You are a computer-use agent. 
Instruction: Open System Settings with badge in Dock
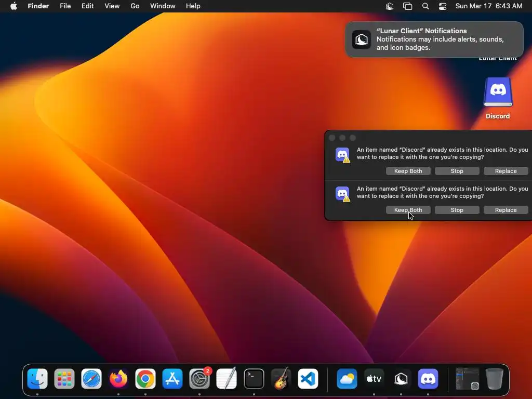coord(199,379)
